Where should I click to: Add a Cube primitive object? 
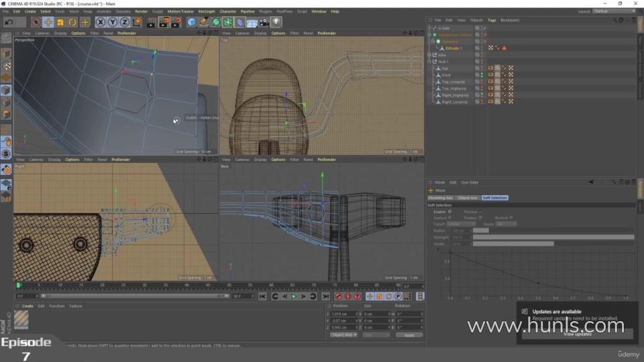tap(192, 22)
